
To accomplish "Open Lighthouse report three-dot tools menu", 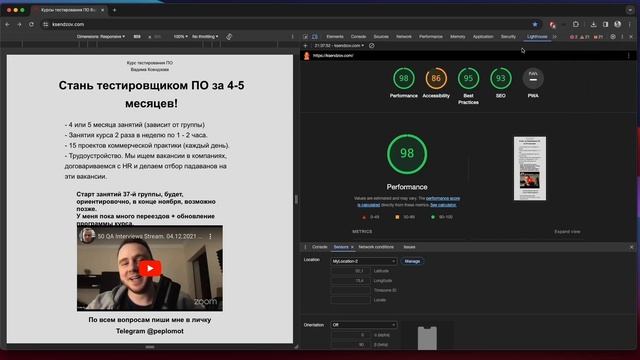I will (629, 56).
